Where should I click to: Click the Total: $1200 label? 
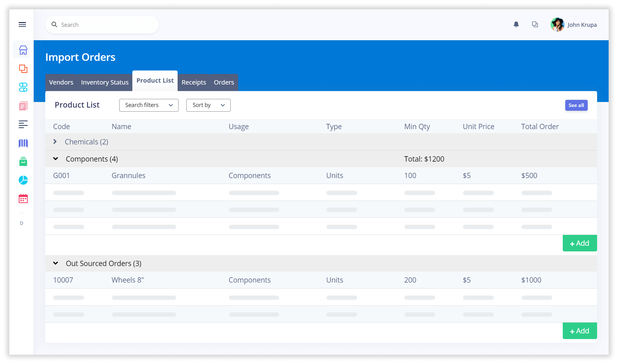pos(424,159)
